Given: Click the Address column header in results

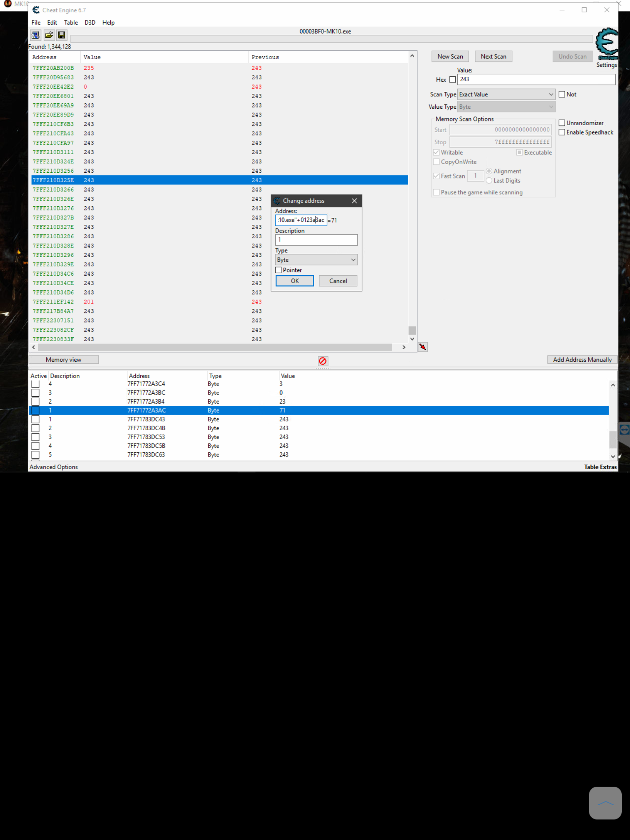Looking at the screenshot, I should [x=44, y=57].
